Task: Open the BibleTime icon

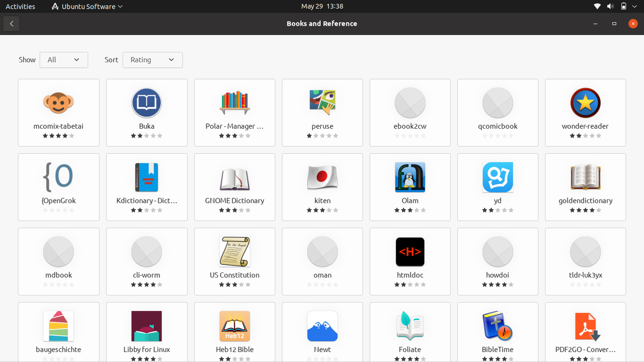Action: point(498,326)
